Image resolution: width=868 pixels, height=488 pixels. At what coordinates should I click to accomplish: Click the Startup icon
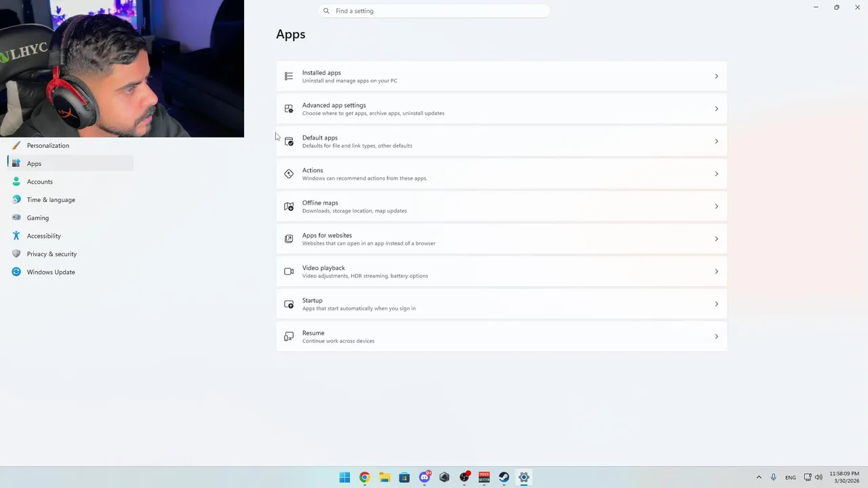tap(289, 304)
